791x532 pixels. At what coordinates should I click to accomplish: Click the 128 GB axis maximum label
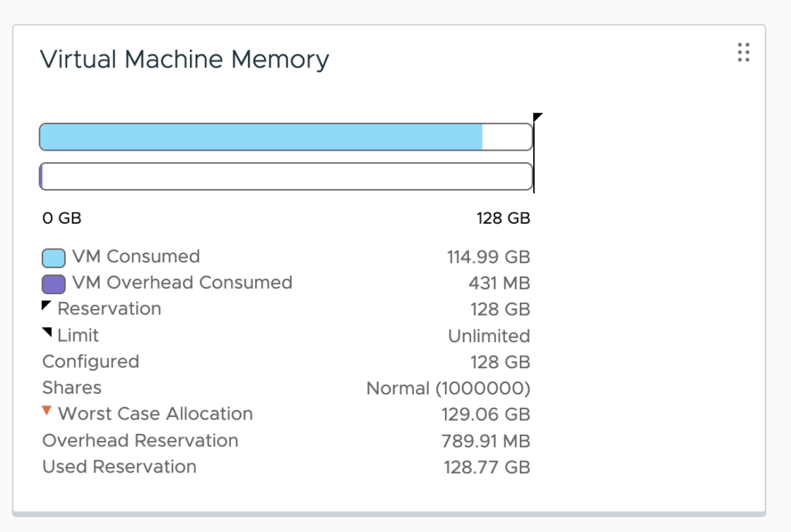(x=503, y=219)
